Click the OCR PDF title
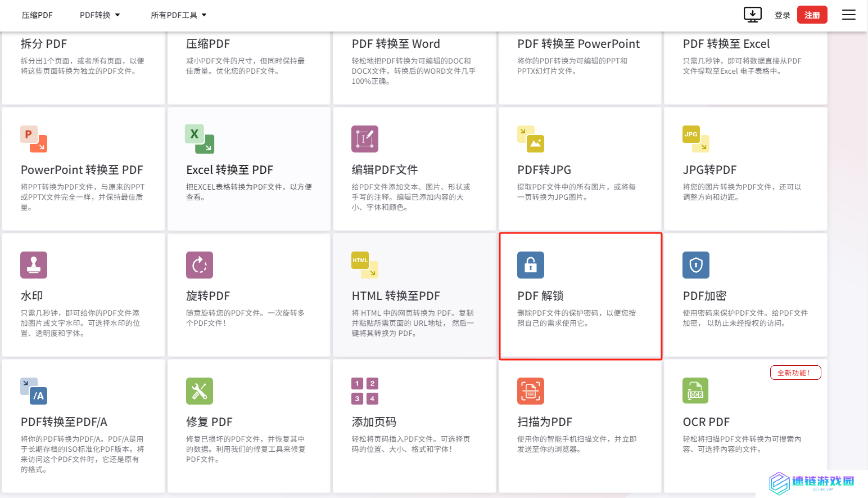 pos(706,422)
